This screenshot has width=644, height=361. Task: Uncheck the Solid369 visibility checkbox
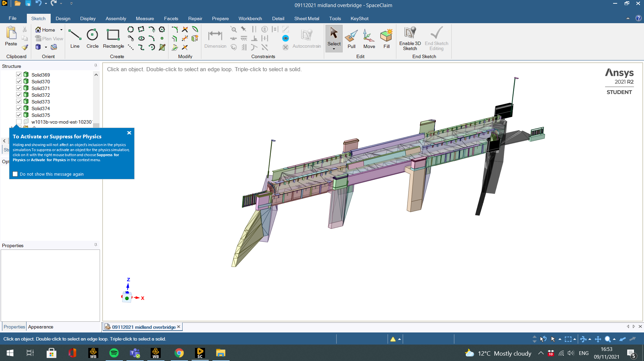(x=19, y=75)
